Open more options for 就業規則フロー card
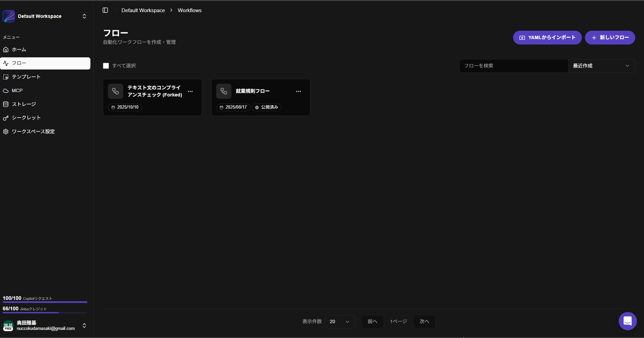This screenshot has height=338, width=644. pyautogui.click(x=299, y=91)
